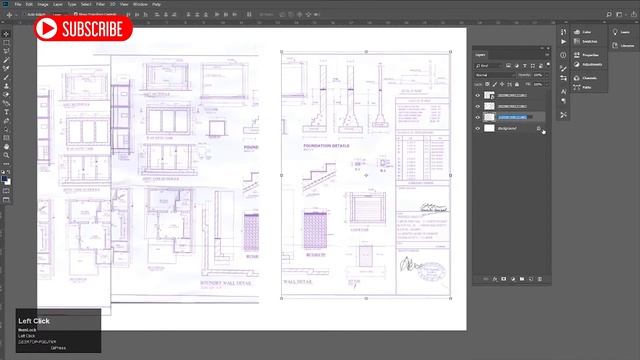Hide the Background layer via its eye icon
The image size is (640, 360).
pyautogui.click(x=478, y=128)
